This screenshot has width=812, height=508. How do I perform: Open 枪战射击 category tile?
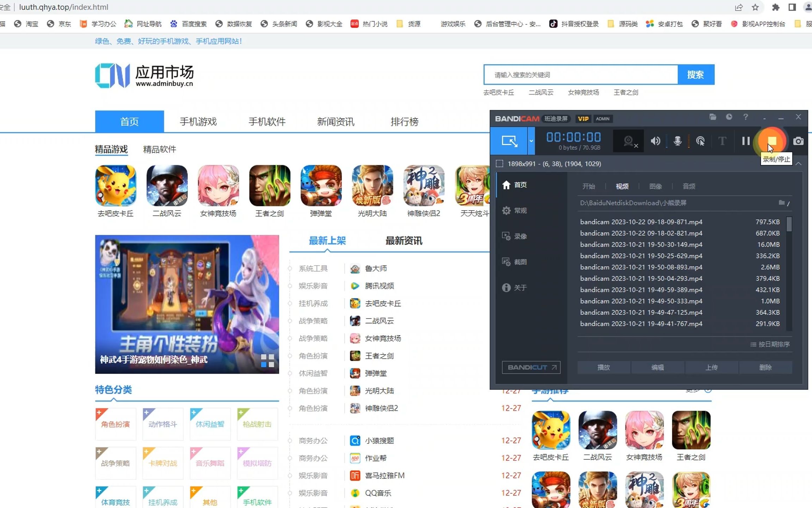tap(257, 424)
